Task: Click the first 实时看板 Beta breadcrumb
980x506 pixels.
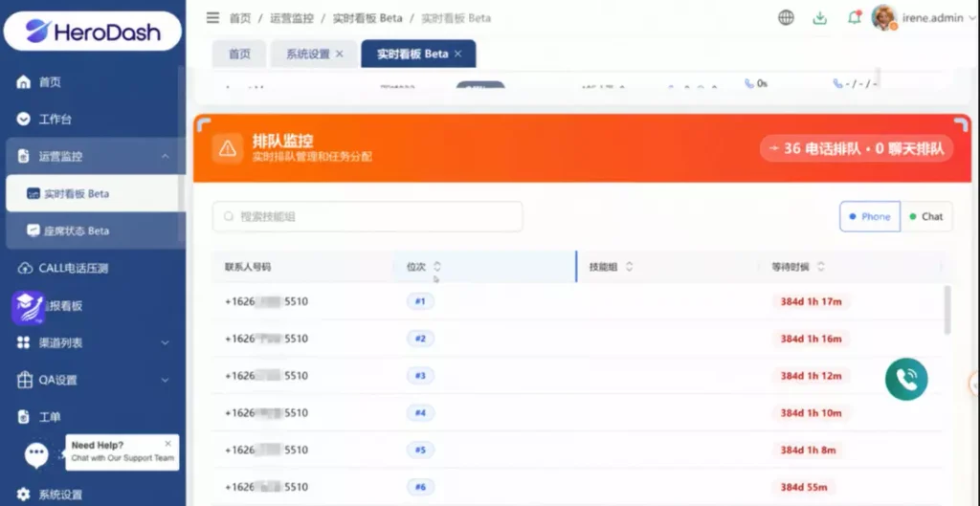Action: [367, 18]
